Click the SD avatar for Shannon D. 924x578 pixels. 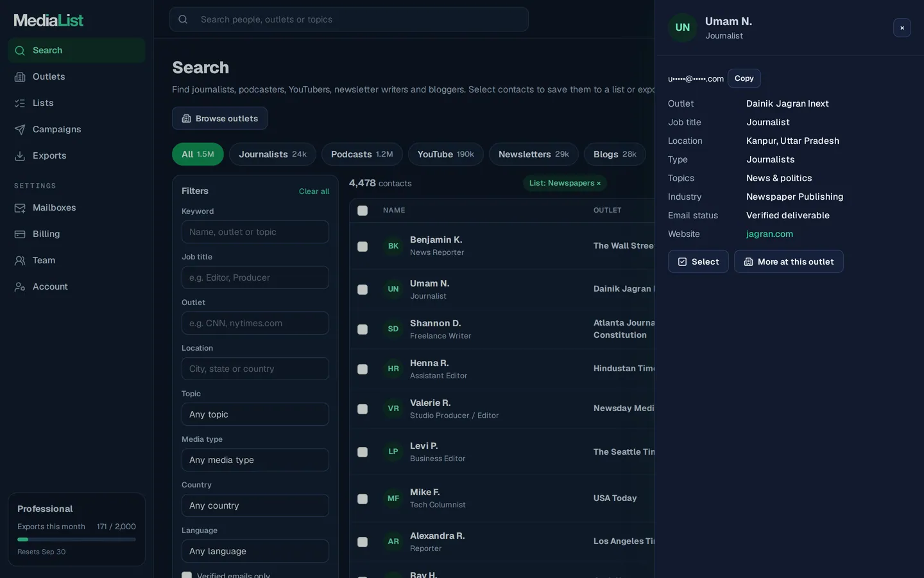point(393,329)
